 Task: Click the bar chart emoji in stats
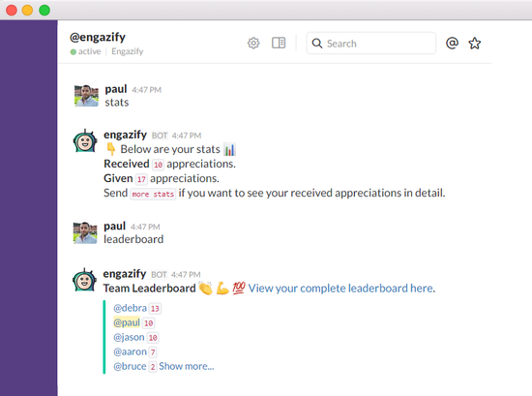[229, 149]
